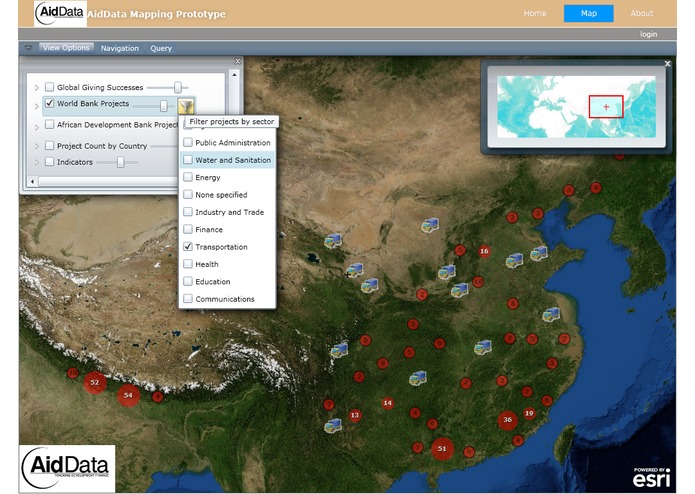This screenshot has height=494, width=695.
Task: Check the Education sector filter
Action: (188, 281)
